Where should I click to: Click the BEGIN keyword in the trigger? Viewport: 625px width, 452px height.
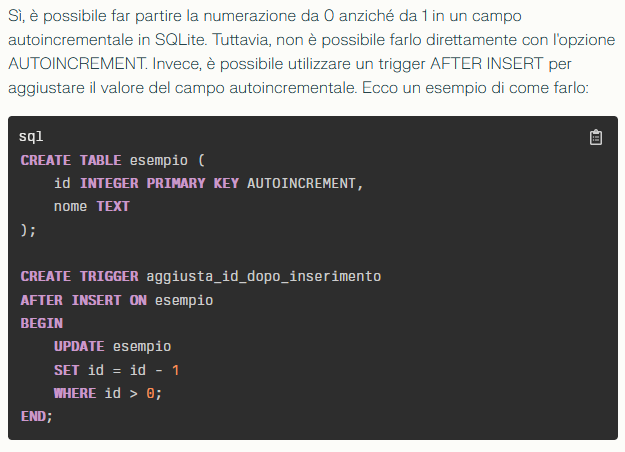click(41, 323)
